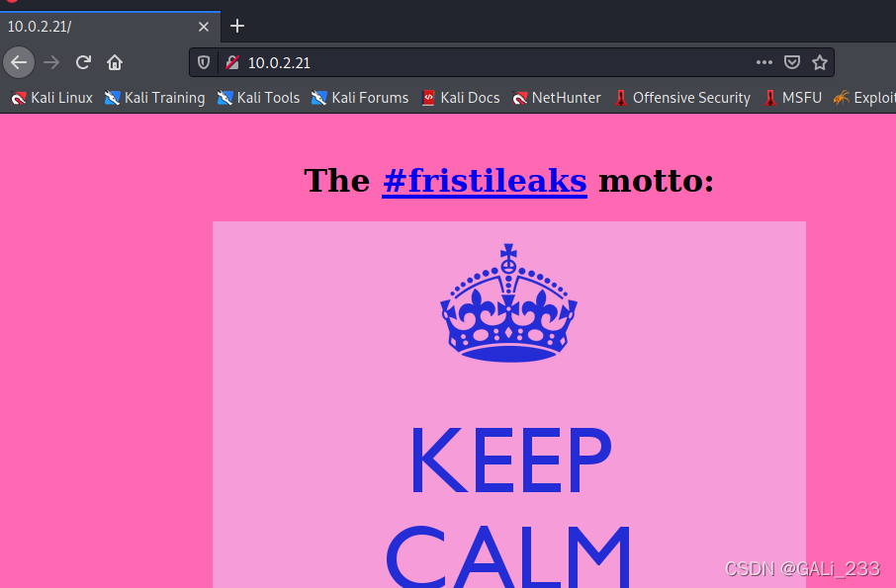Go to the browser home page
The image size is (896, 588).
(x=115, y=62)
